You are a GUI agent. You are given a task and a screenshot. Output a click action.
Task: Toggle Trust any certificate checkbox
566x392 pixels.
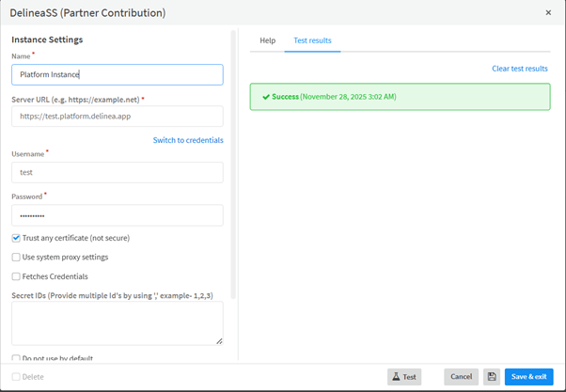(x=16, y=238)
